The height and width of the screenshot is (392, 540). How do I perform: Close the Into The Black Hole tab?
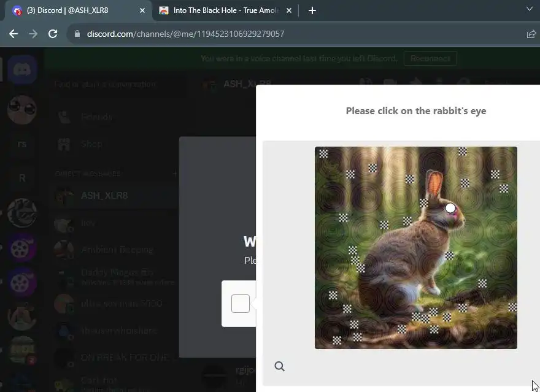pos(289,10)
